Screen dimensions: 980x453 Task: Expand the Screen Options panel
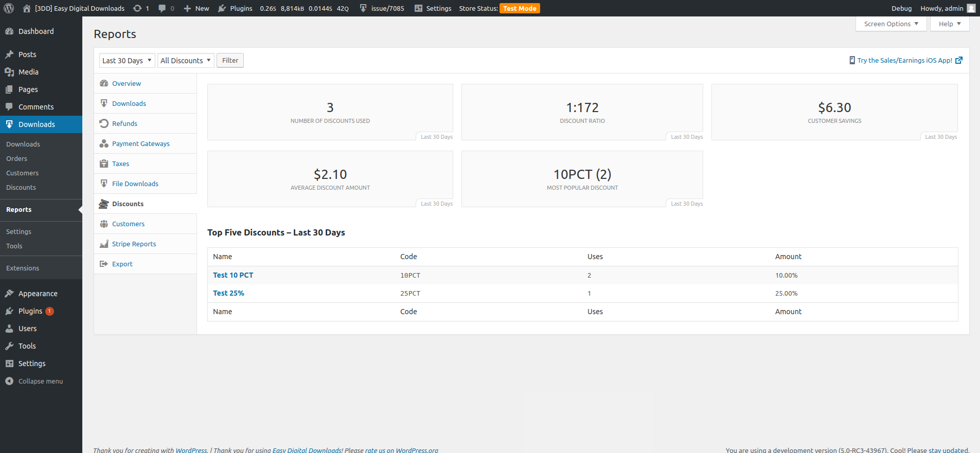tap(890, 24)
